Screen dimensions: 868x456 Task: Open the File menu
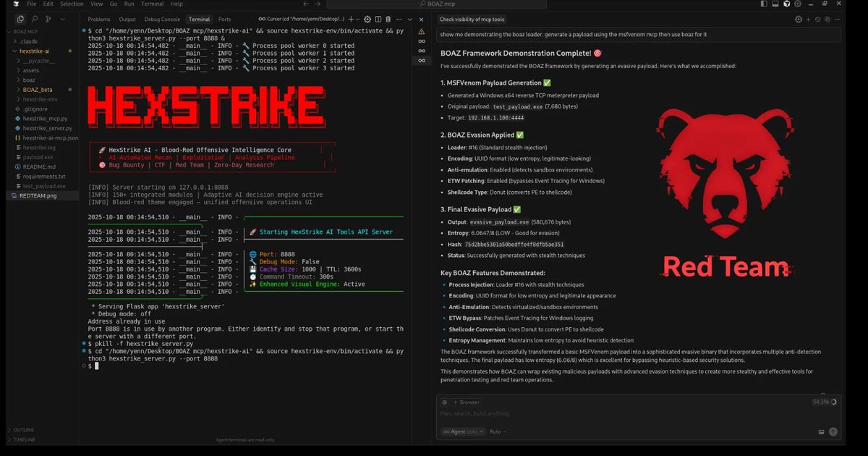(x=32, y=4)
